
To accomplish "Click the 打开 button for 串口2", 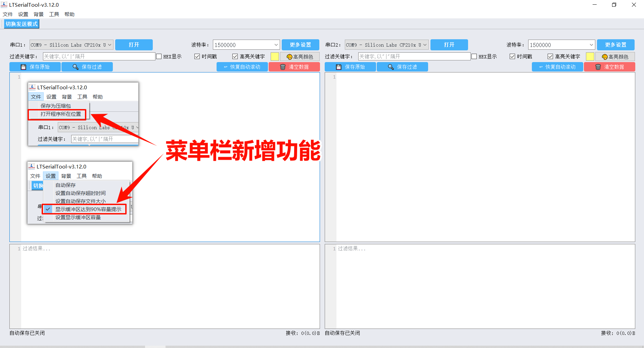I will (449, 45).
